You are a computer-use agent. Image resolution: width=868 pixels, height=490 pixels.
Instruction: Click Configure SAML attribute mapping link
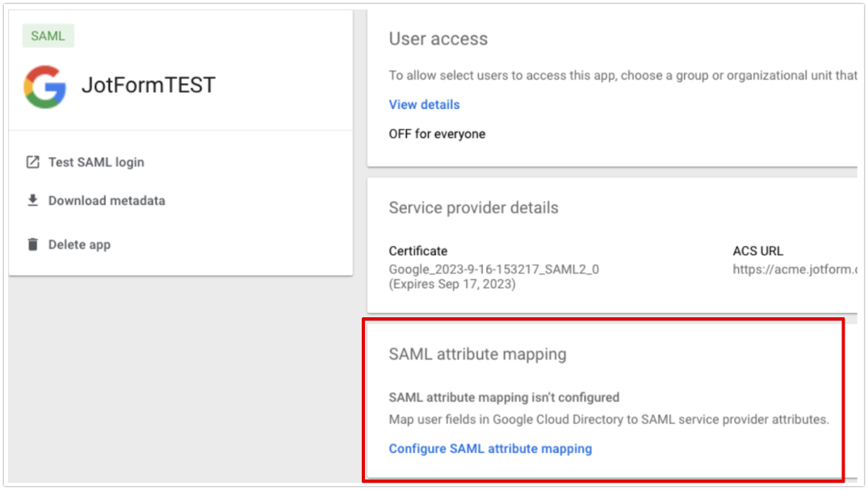click(x=490, y=449)
